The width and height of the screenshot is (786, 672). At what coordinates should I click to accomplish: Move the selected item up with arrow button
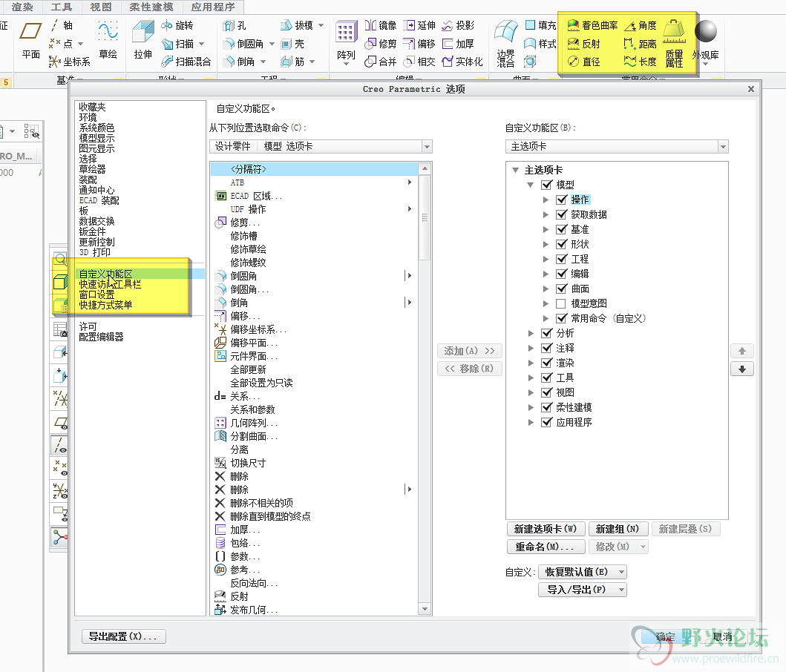(x=742, y=351)
